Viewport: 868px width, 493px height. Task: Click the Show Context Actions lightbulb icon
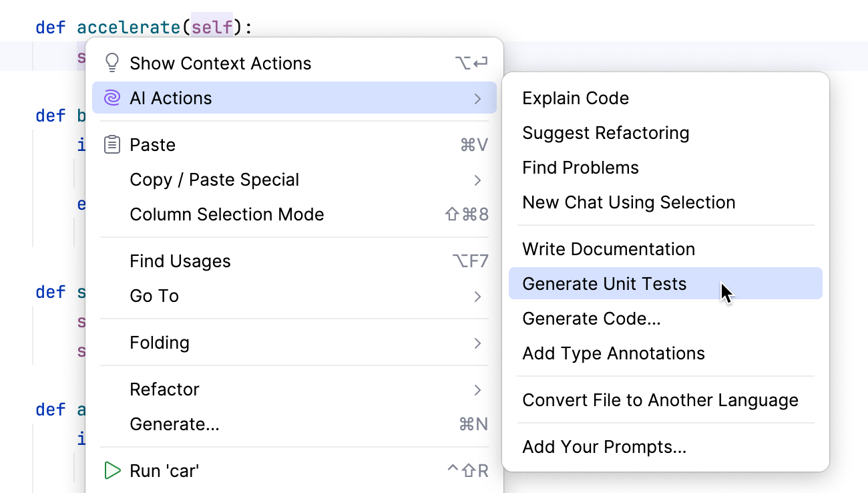pyautogui.click(x=112, y=62)
